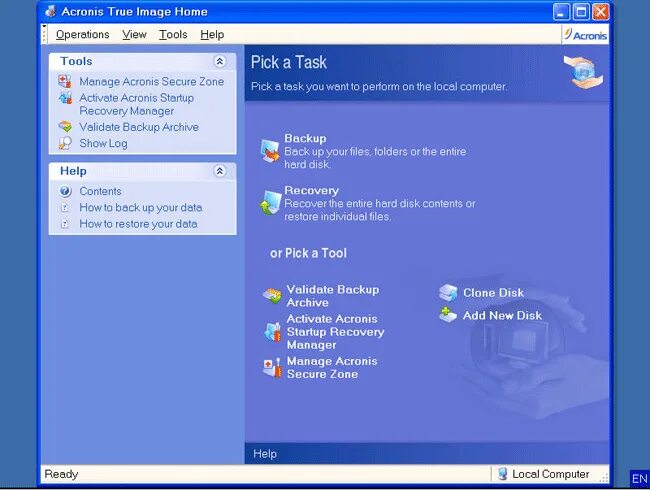Screen dimensions: 650x490
Task: Click Activate Acronis Startup Recovery Manager sidebar icon
Action: pyautogui.click(x=65, y=98)
